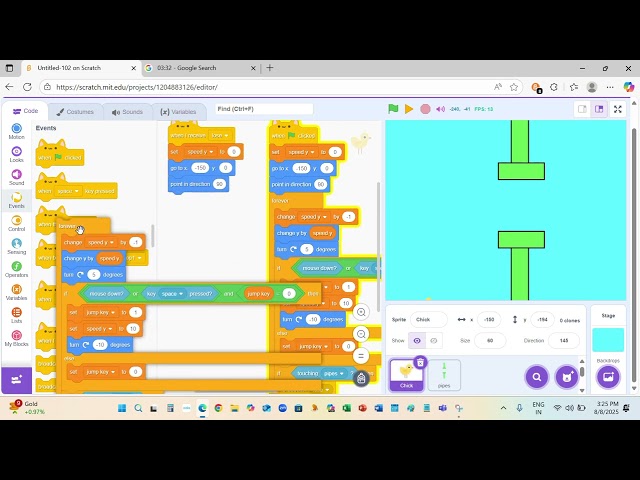Click the green flag to start the project
This screenshot has height=480, width=640.
393,109
